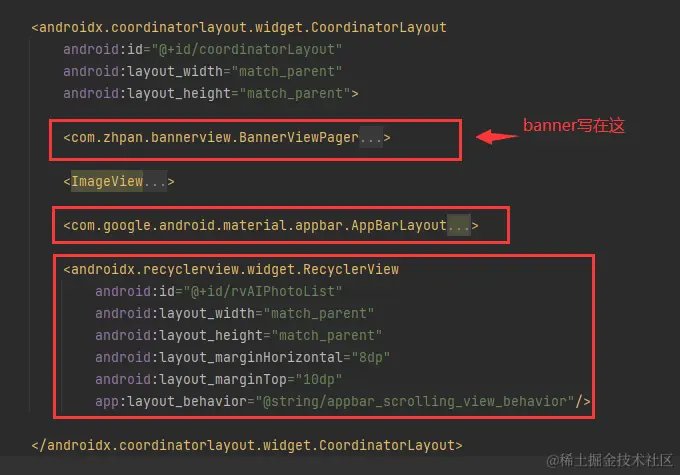The image size is (680, 475).
Task: Click the "@+id/coordinatorLayout" id value
Action: click(246, 49)
